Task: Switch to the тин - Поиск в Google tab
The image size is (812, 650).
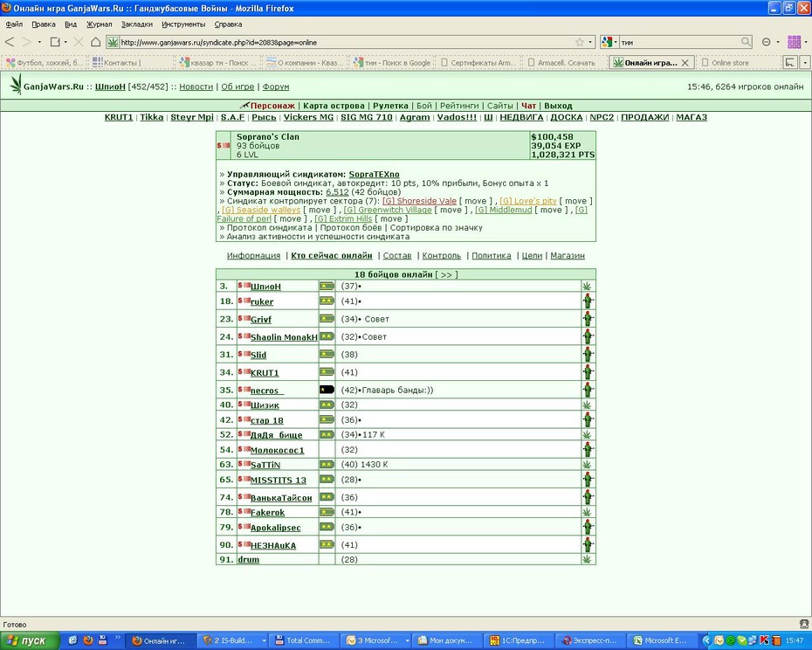Action: tap(391, 63)
